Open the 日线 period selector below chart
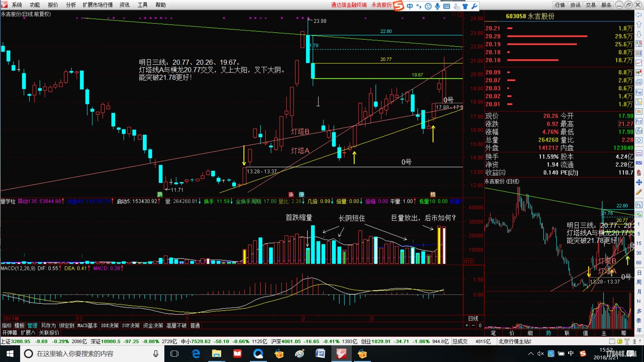 tap(473, 318)
